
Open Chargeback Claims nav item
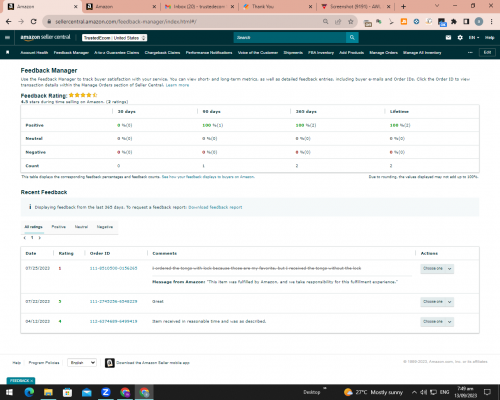[x=162, y=52]
